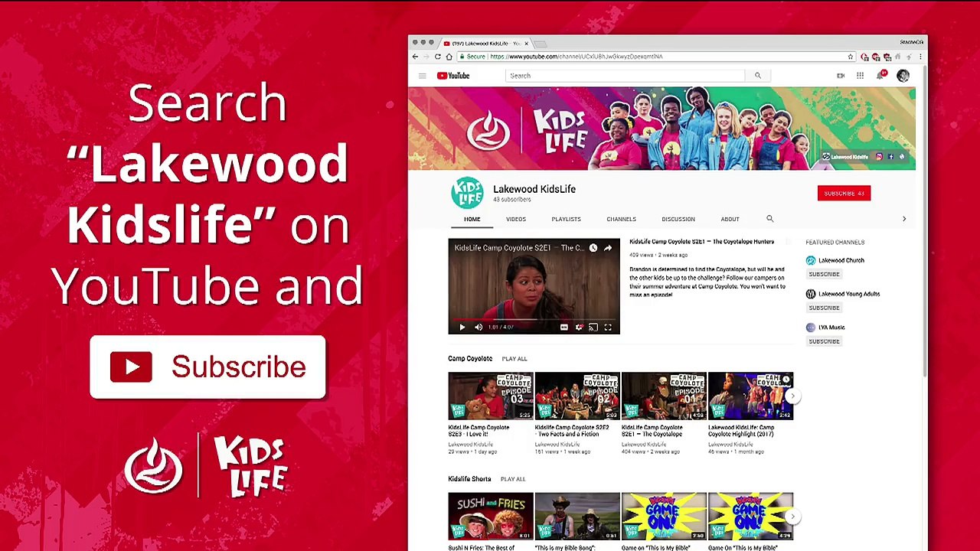Subscribe to the Lakewood Church featured channel
The width and height of the screenshot is (980, 551).
(x=825, y=274)
